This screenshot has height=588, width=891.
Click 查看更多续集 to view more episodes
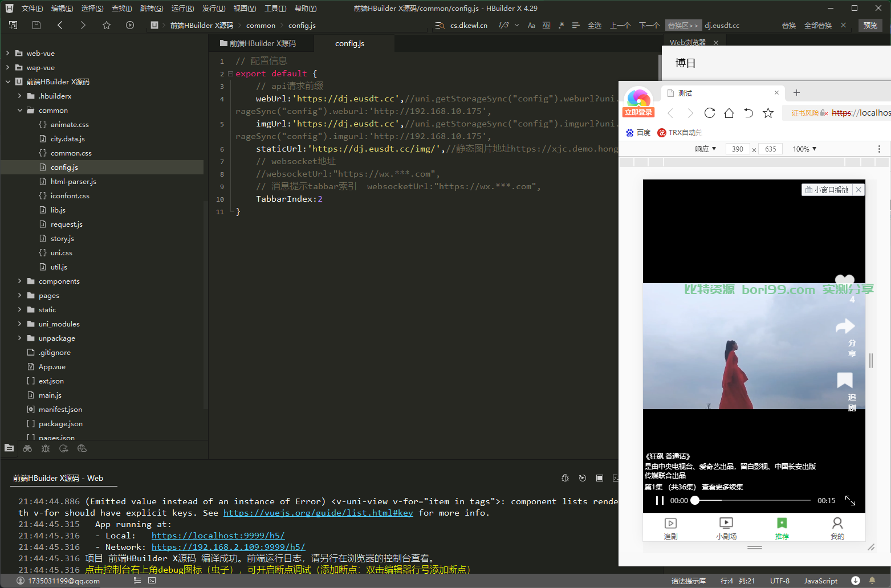(x=722, y=487)
